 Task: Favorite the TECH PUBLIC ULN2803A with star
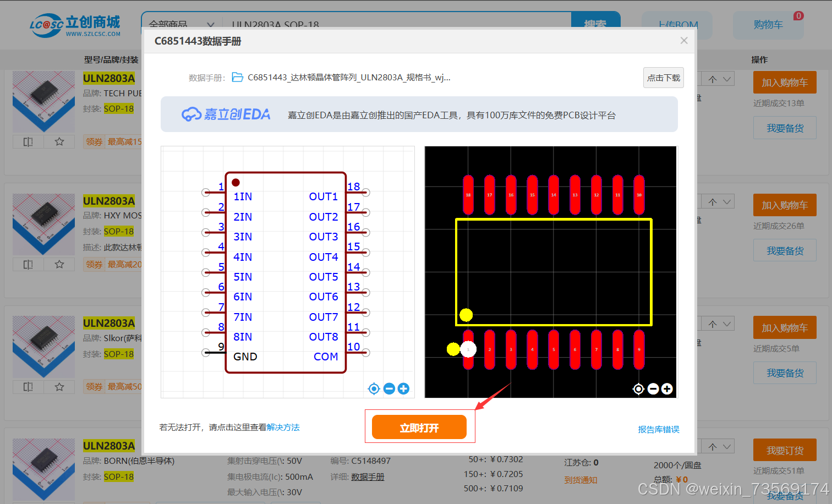coord(59,142)
